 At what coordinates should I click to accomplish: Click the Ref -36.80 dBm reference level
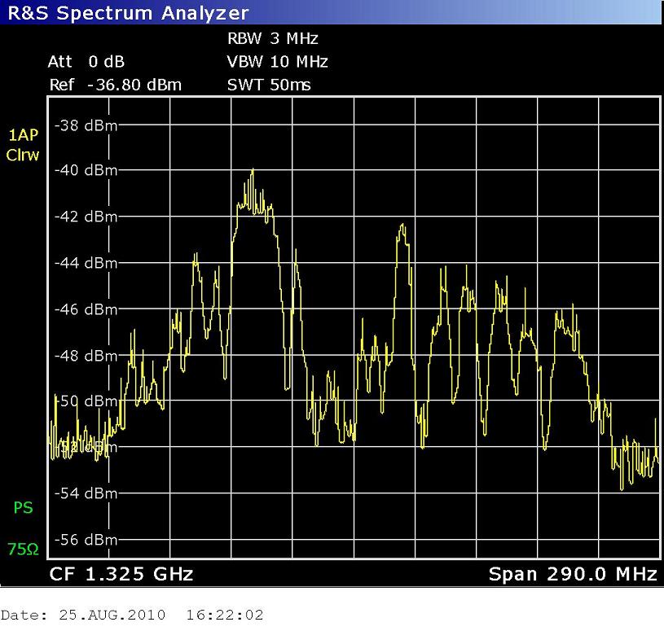[115, 85]
